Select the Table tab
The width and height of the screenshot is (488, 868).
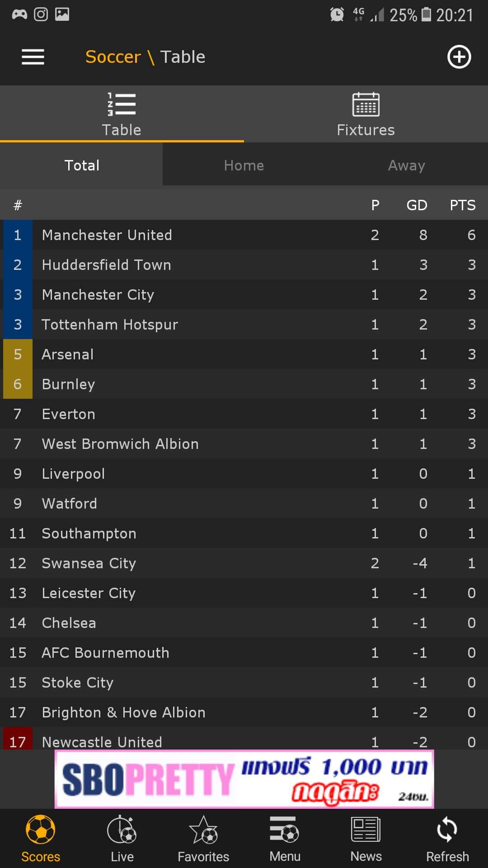coord(122,114)
